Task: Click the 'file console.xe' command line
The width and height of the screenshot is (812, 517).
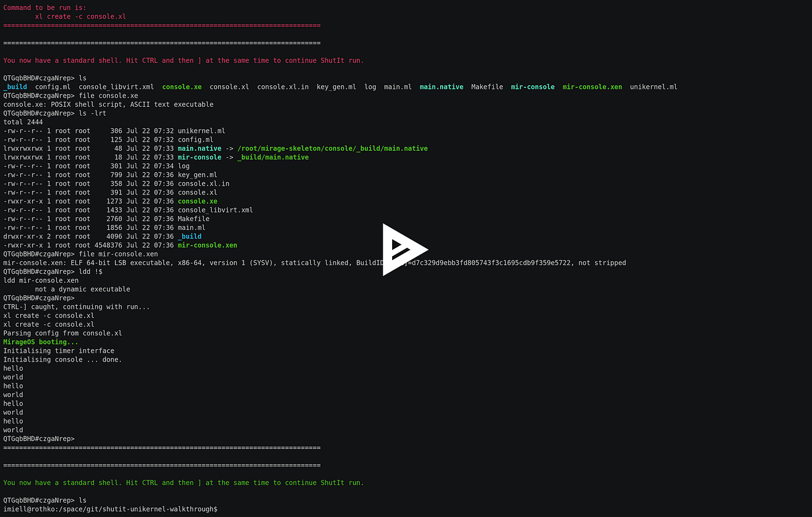Action: coord(71,96)
